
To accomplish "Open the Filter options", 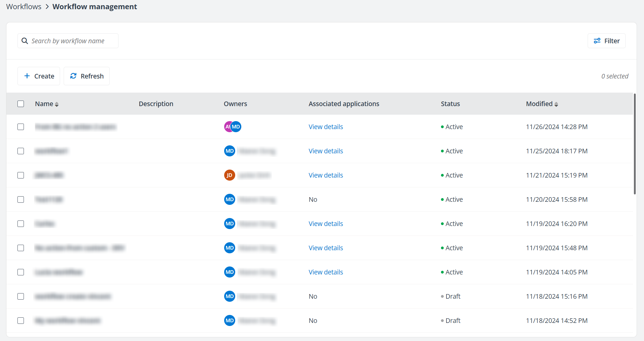I will tap(606, 41).
